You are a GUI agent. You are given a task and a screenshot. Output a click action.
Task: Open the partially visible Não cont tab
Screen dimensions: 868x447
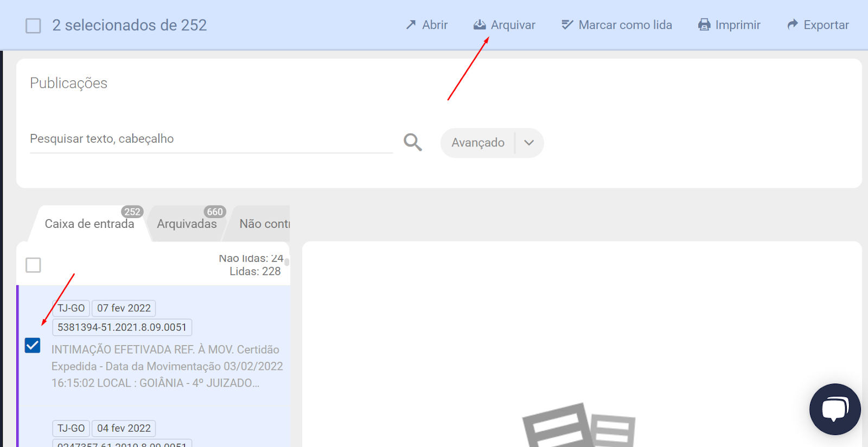coord(265,224)
